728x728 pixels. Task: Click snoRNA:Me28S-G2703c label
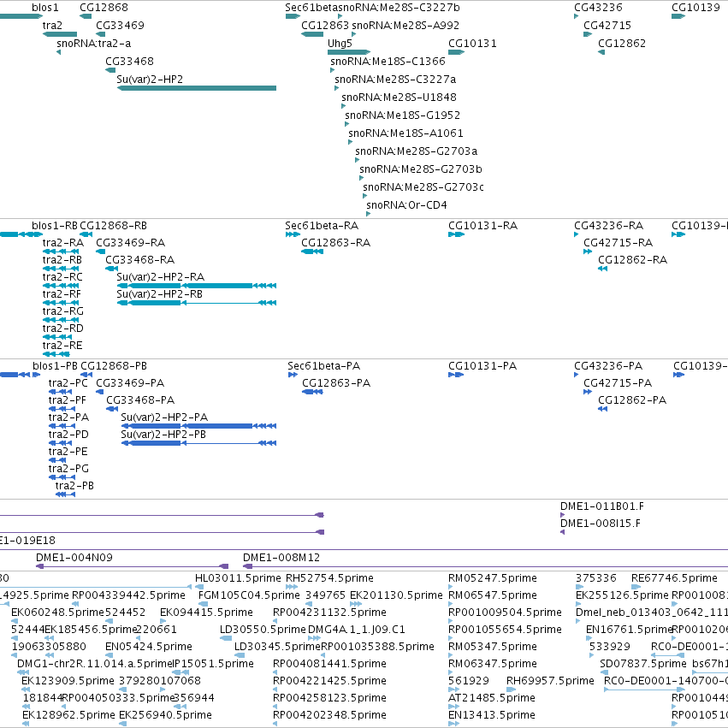423,187
